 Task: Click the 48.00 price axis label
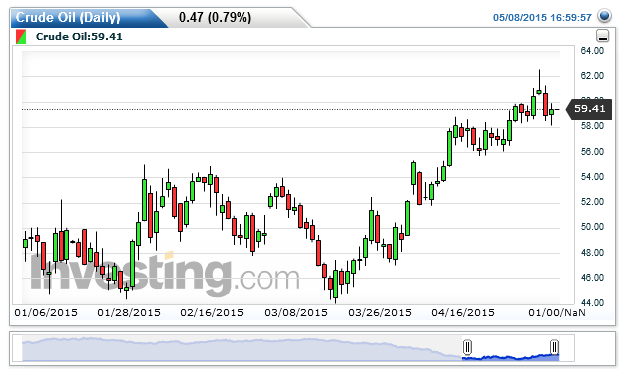pyautogui.click(x=592, y=253)
